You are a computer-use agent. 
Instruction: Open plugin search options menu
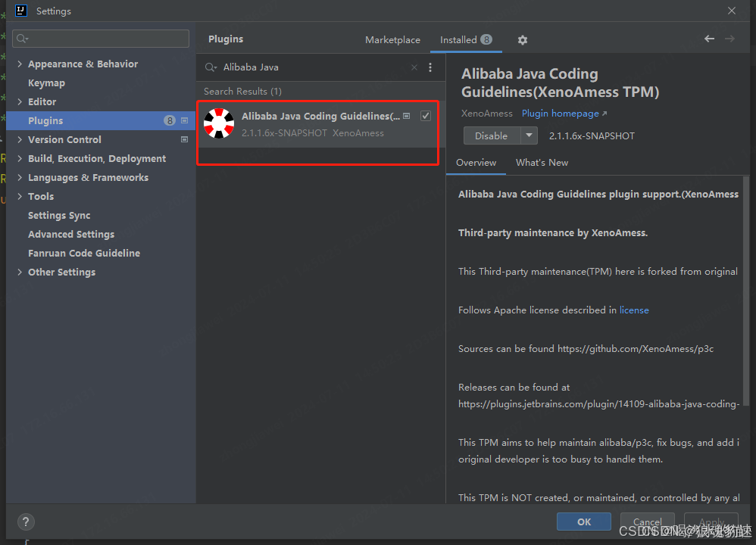click(430, 67)
